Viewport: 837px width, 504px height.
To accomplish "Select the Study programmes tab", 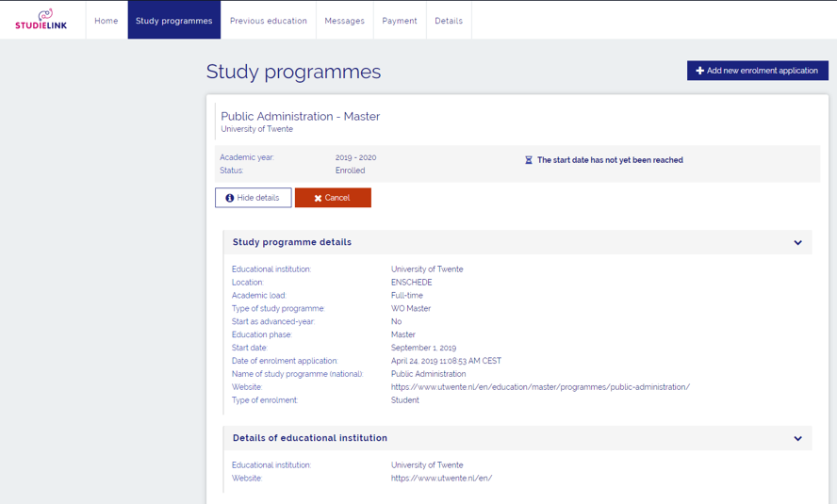I will [x=174, y=21].
